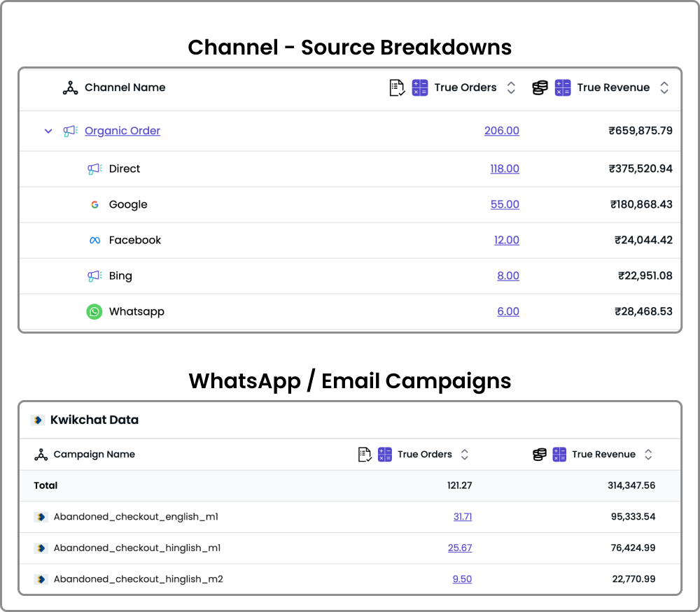Sort campaigns table by True Revenue
Viewport: 700px width, 612px height.
click(x=648, y=455)
